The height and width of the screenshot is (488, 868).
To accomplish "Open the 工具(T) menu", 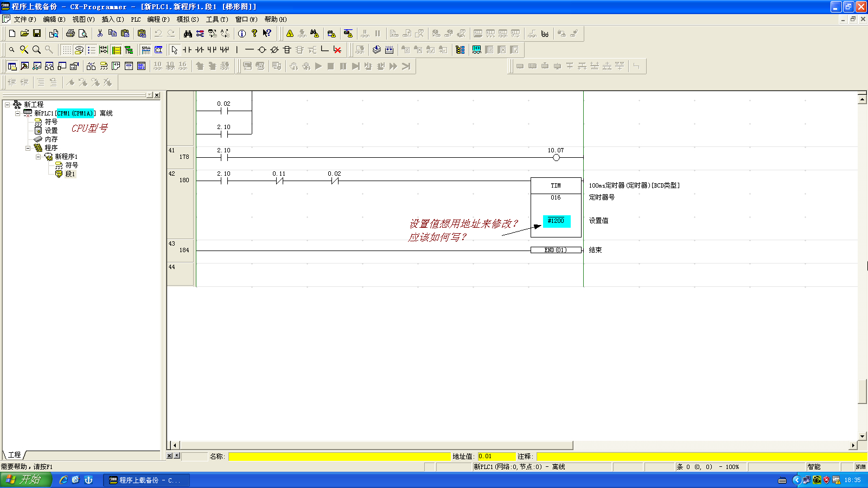I will tap(216, 20).
